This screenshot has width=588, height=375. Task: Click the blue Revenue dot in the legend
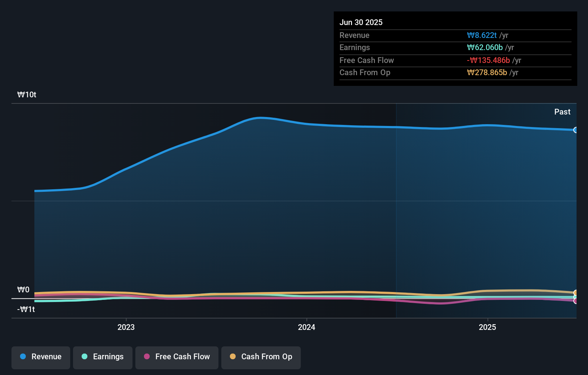click(22, 357)
